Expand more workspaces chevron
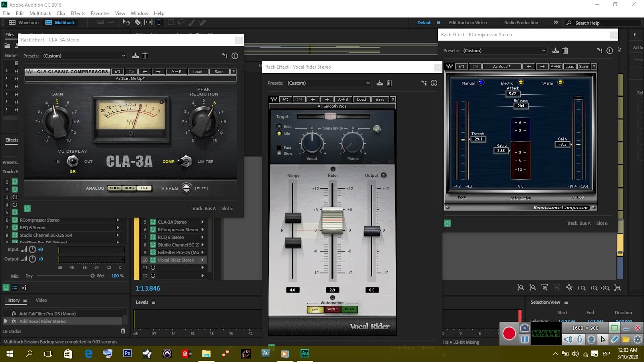This screenshot has width=644, height=362. click(556, 22)
